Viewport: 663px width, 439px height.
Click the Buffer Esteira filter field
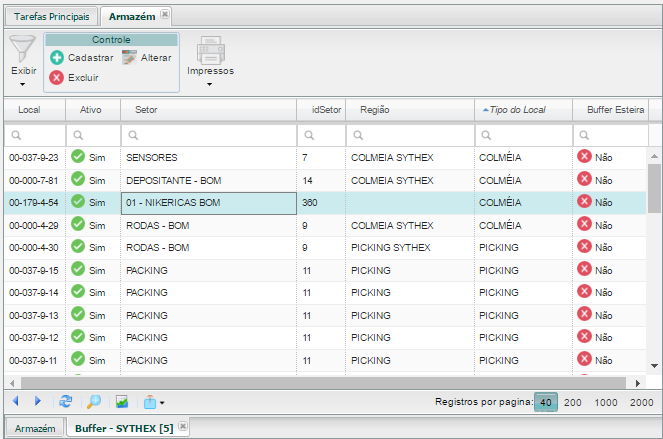(x=611, y=135)
